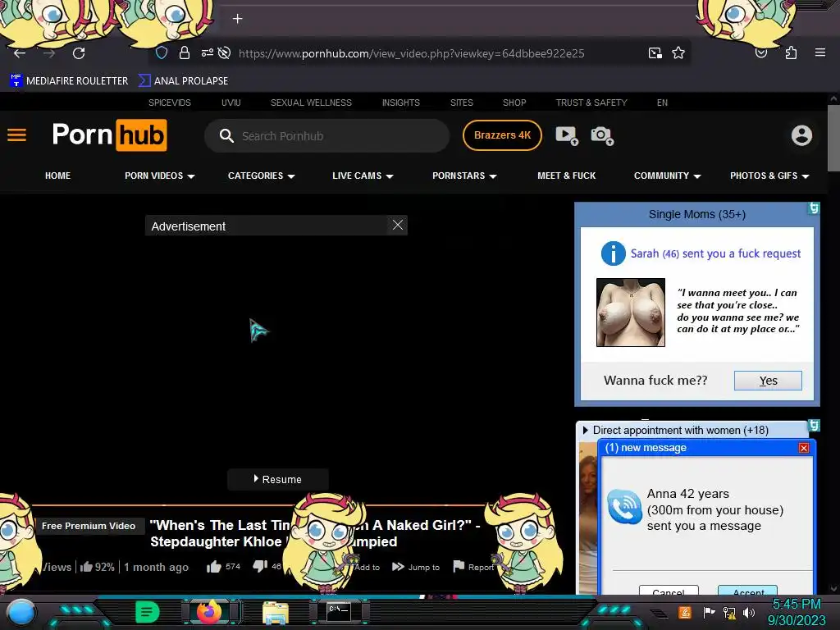Click the picture-in-picture icon in address bar
840x630 pixels.
[655, 52]
